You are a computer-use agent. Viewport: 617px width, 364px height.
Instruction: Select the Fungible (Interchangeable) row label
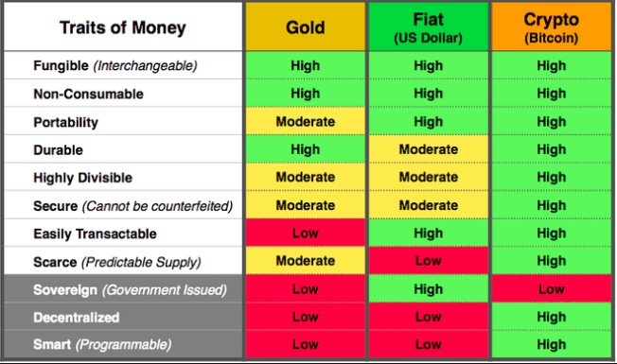115,65
